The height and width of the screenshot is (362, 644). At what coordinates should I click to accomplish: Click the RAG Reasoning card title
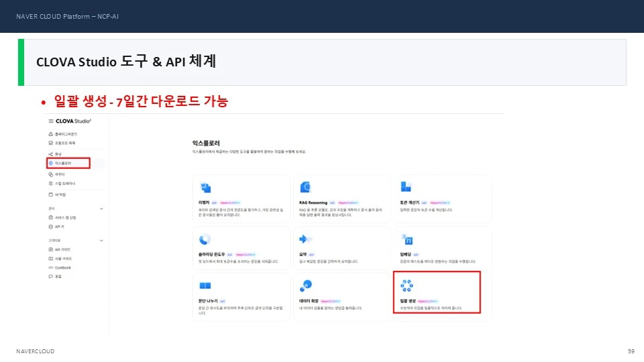(313, 202)
